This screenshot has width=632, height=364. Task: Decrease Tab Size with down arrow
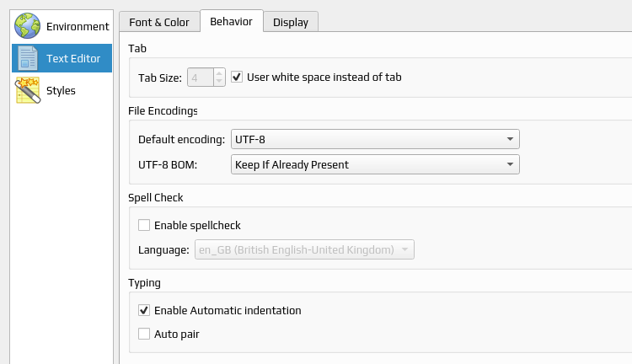(219, 82)
